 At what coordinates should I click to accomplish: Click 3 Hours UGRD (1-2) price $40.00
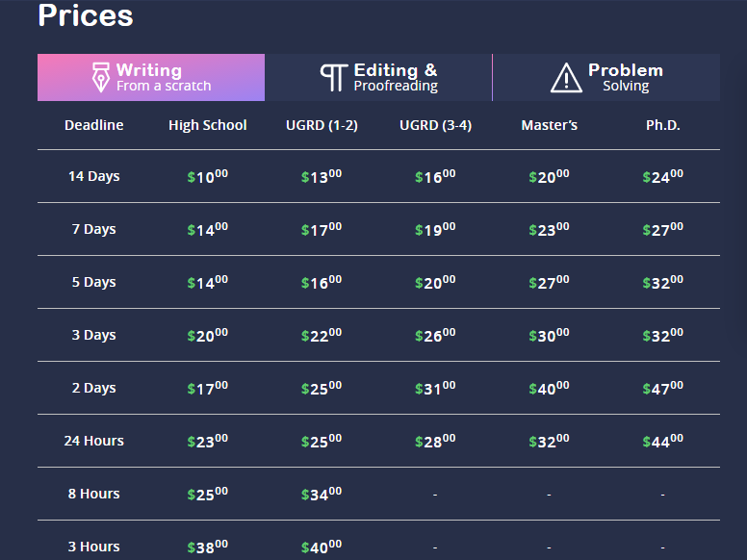click(x=322, y=547)
